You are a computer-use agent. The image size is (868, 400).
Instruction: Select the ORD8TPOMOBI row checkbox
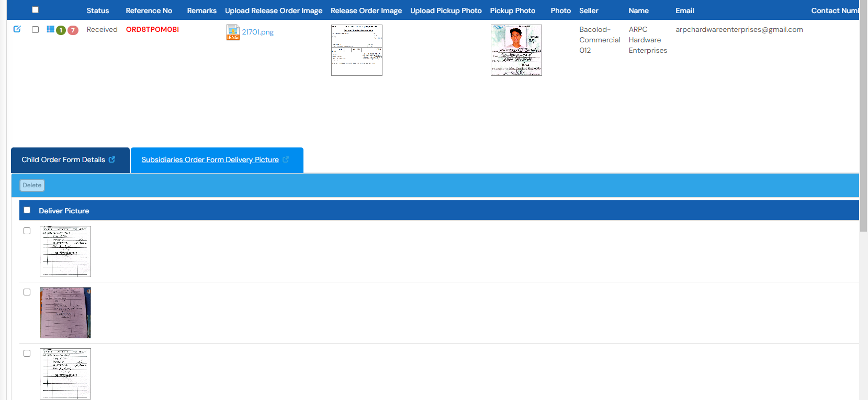point(35,30)
